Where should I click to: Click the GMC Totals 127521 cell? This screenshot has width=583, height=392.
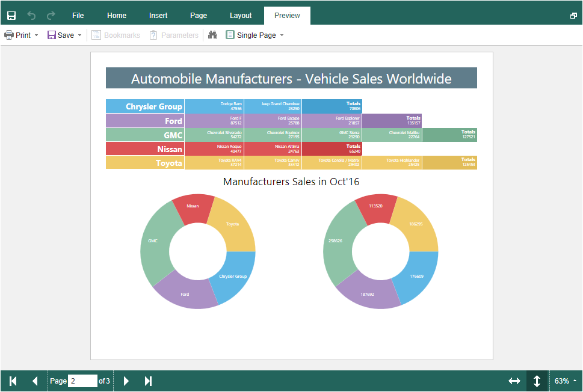(450, 135)
